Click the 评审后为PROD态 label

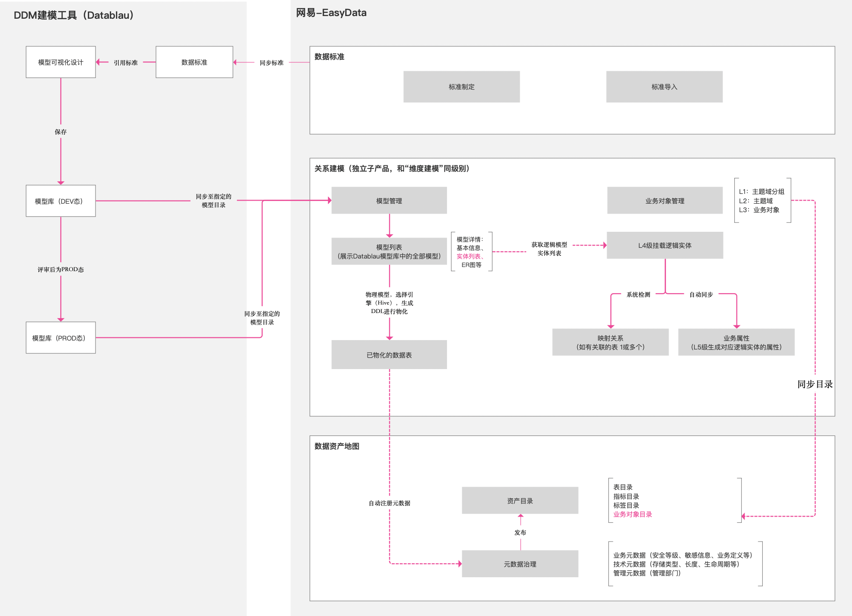pyautogui.click(x=61, y=270)
